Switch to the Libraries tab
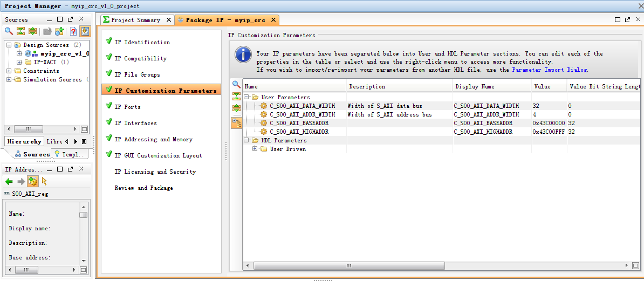 click(54, 141)
